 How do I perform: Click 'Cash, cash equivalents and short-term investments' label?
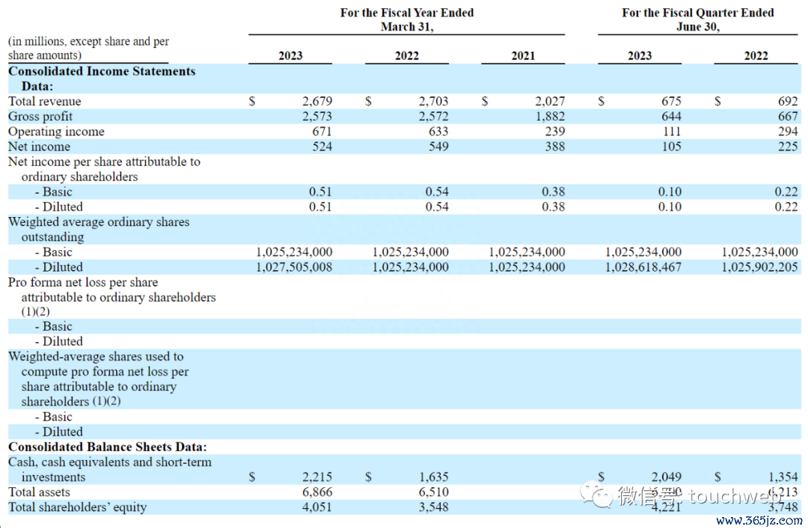coord(110,469)
